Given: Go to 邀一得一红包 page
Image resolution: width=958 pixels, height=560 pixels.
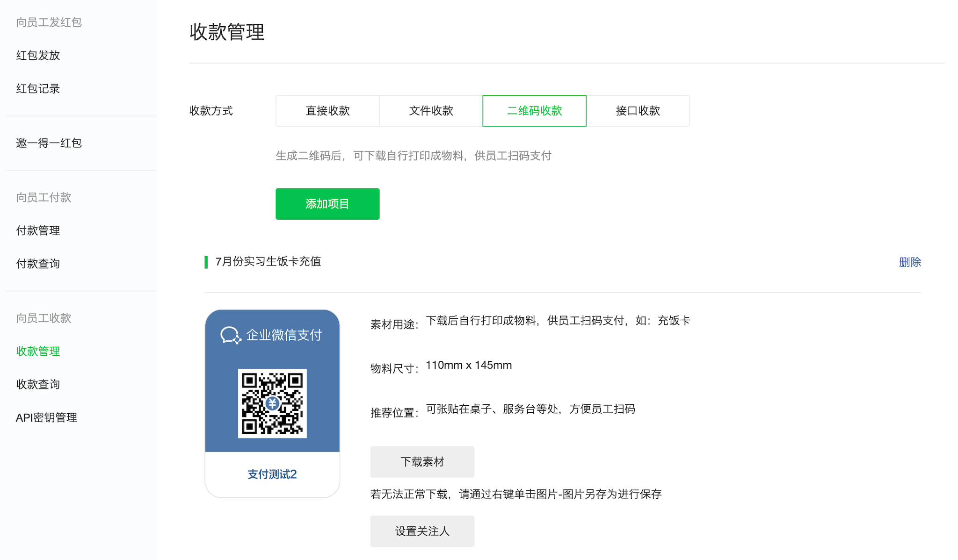Looking at the screenshot, I should pyautogui.click(x=49, y=143).
